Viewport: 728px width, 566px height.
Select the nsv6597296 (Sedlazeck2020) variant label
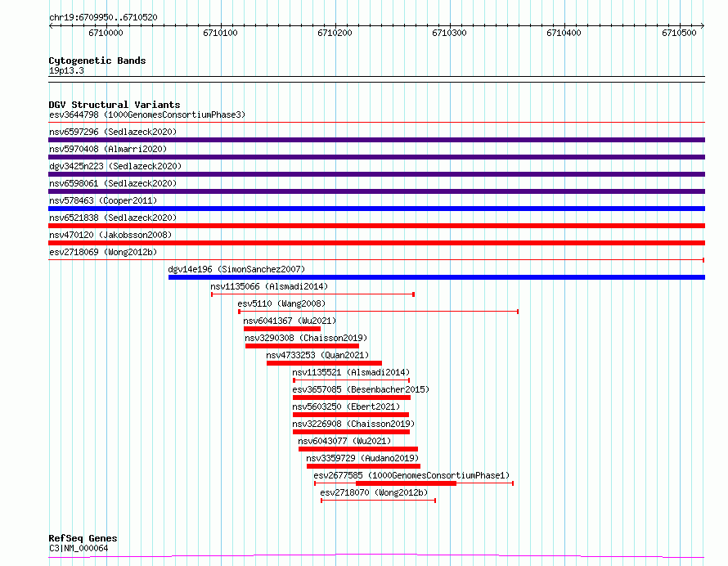point(113,132)
